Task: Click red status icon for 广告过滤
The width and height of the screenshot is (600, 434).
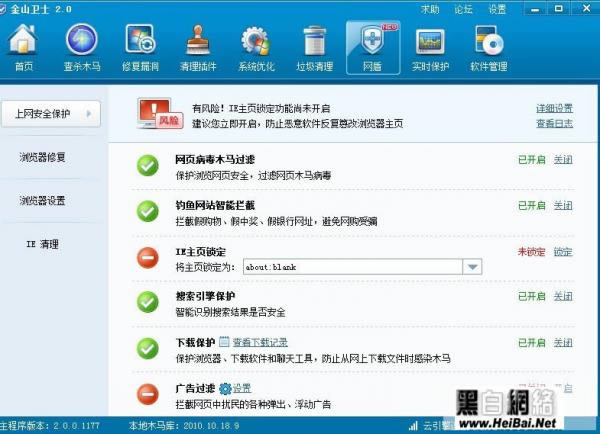Action: [x=148, y=394]
